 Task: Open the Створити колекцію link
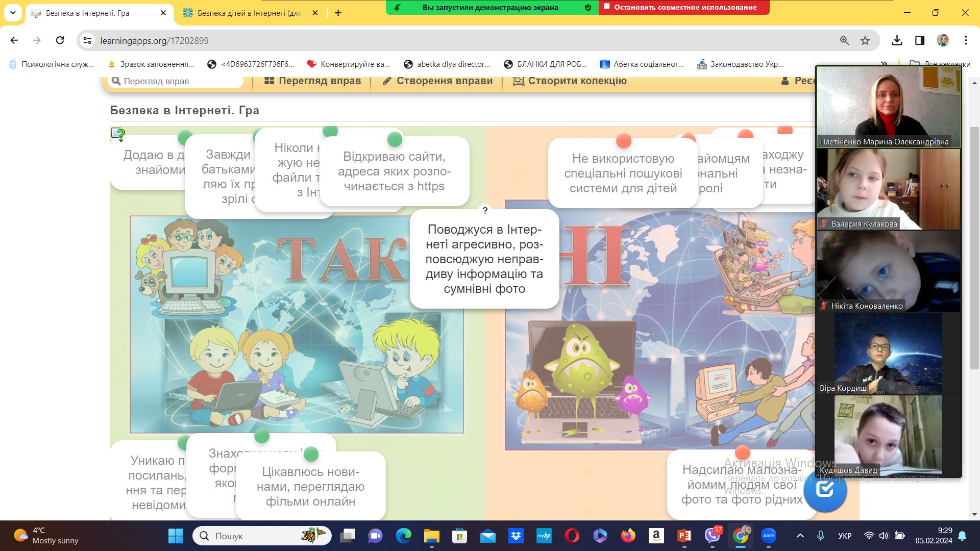(x=570, y=81)
